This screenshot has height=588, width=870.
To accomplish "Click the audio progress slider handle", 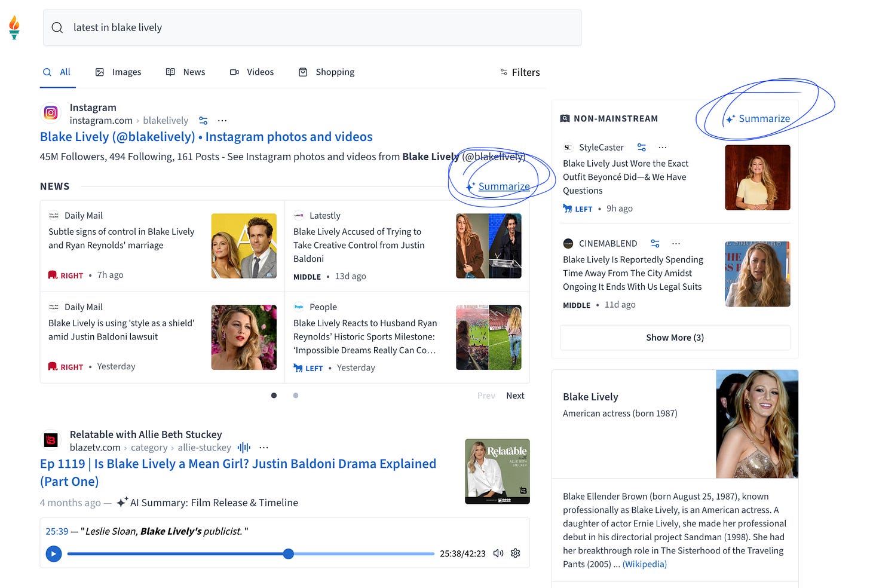I will 289,554.
